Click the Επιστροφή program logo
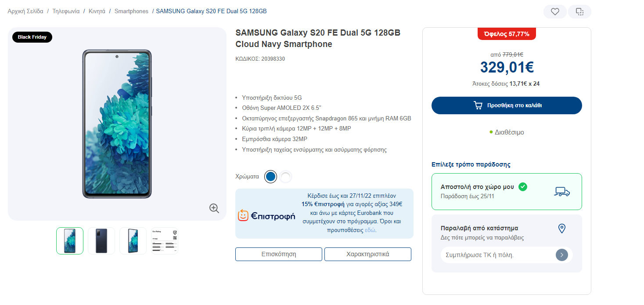Image resolution: width=644 pixels, height=305 pixels. coord(266,216)
